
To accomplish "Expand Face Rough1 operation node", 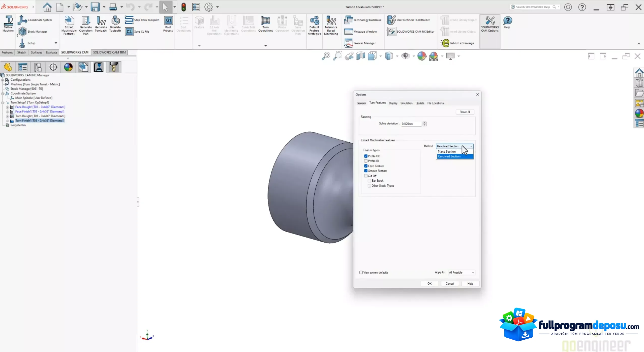I will click(7, 107).
